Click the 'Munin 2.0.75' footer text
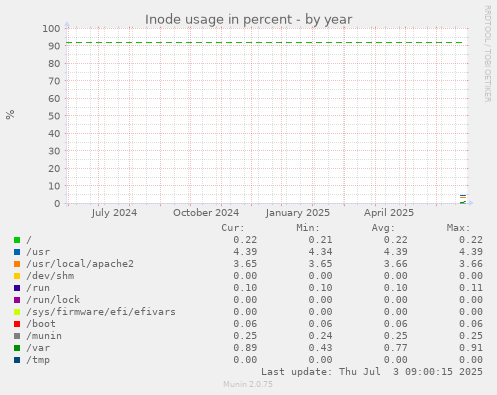 click(248, 384)
